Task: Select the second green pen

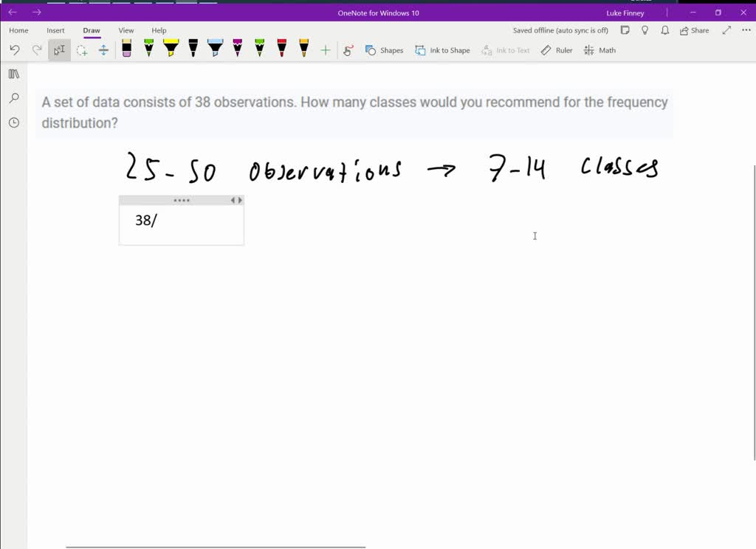Action: tap(259, 48)
